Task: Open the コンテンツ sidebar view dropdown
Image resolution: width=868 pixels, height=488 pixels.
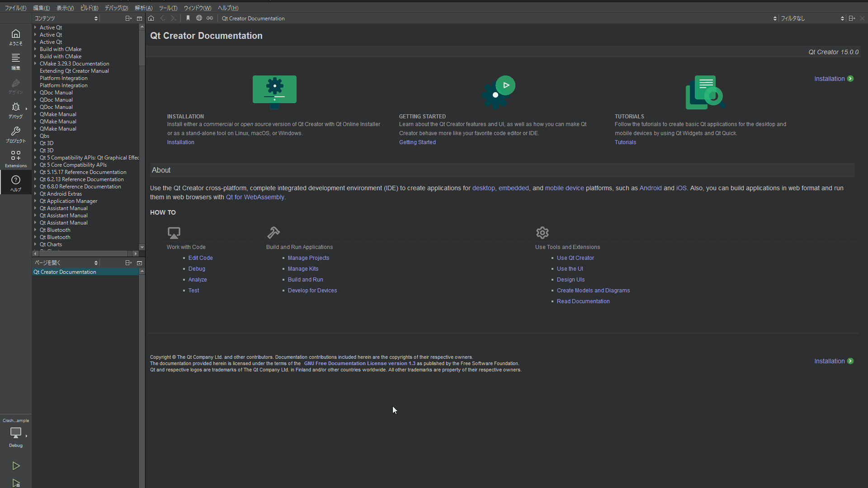Action: [x=66, y=19]
